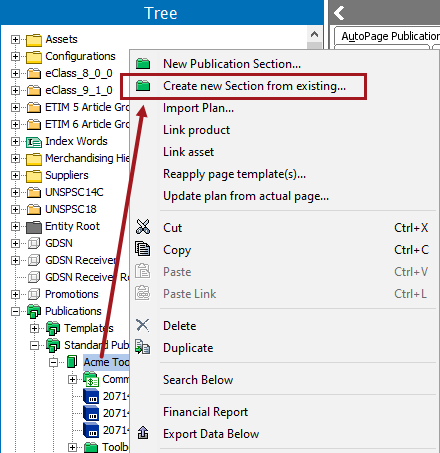Collapse the left arrow panel chevron
440x453 pixels.
pos(339,13)
